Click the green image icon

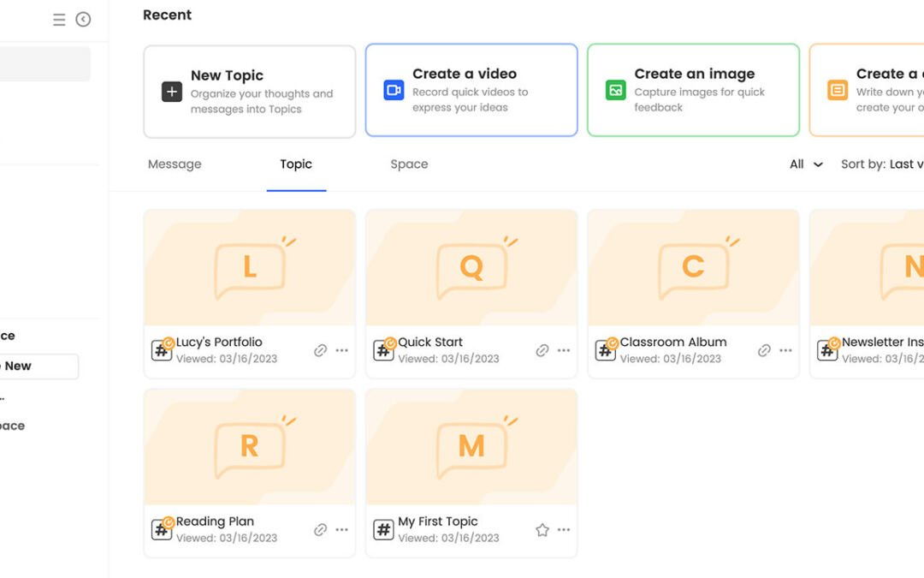pos(615,90)
